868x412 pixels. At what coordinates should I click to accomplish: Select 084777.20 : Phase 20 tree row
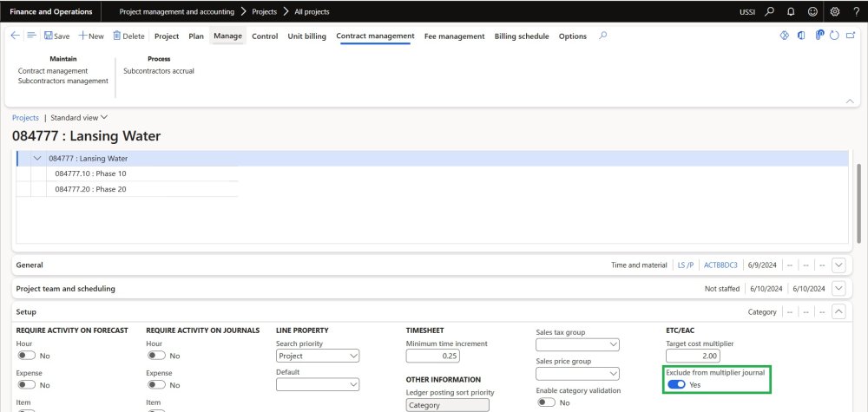point(90,189)
